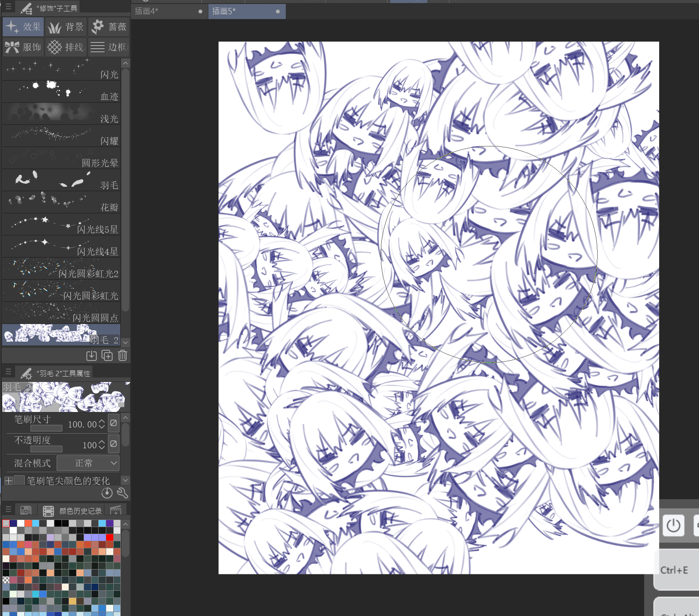Choose the 闪光线5星 sparkle brush
This screenshot has width=699, height=616.
tap(61, 225)
